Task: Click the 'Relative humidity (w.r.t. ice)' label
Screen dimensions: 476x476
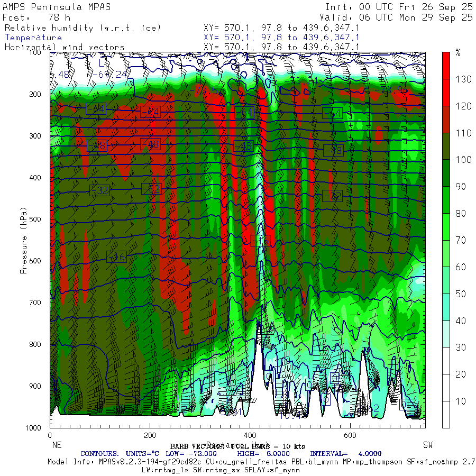Action: tap(83, 28)
